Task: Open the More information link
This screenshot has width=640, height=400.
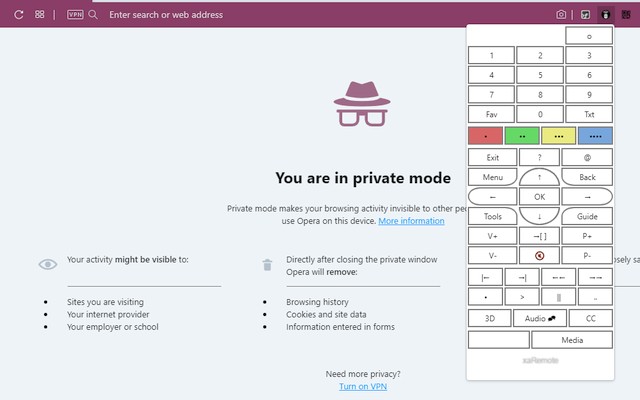Action: [x=411, y=221]
